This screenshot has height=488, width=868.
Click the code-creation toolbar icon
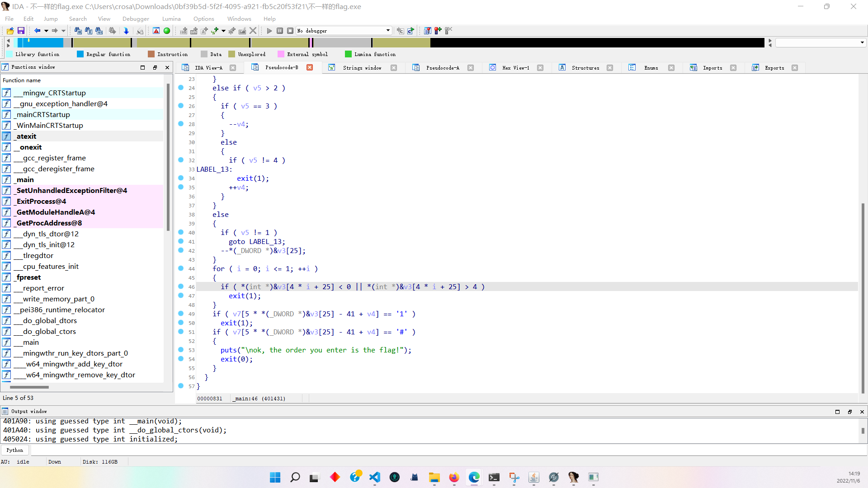coord(184,31)
